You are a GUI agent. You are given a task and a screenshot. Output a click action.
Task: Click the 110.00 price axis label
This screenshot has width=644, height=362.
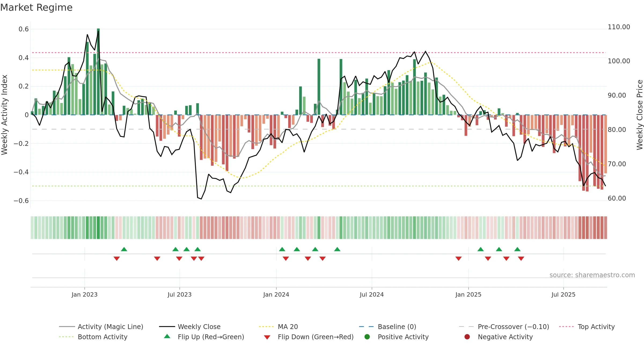click(x=619, y=27)
